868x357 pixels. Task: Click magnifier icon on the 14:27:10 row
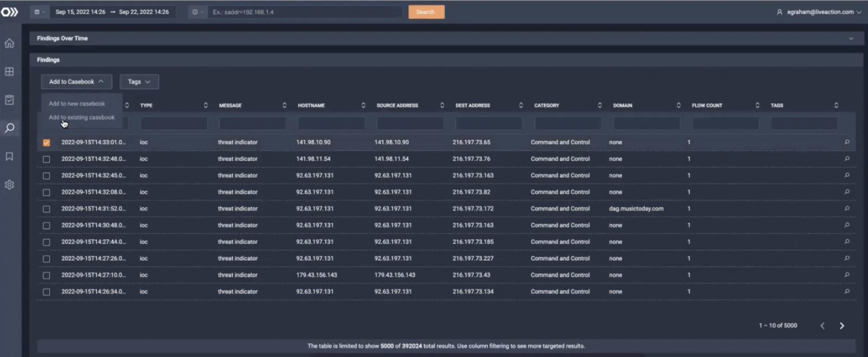tap(847, 275)
